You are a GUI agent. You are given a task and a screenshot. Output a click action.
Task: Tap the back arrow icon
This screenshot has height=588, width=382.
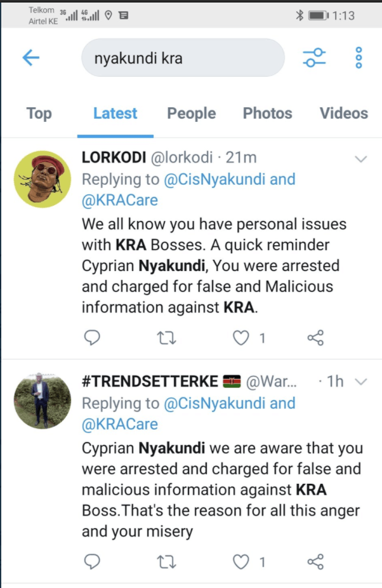30,58
